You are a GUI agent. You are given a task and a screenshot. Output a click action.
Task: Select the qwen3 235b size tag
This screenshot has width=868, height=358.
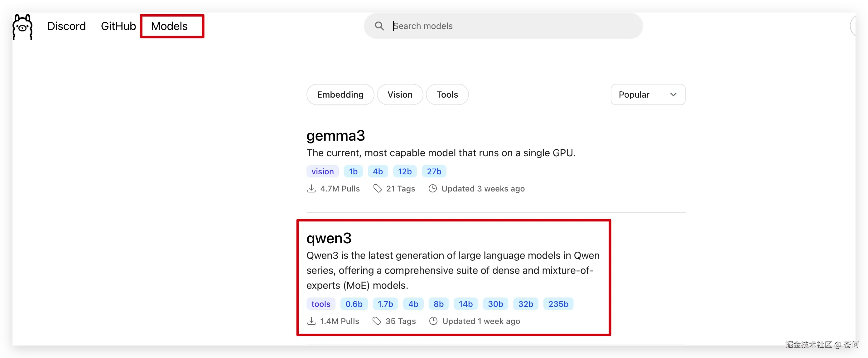558,304
